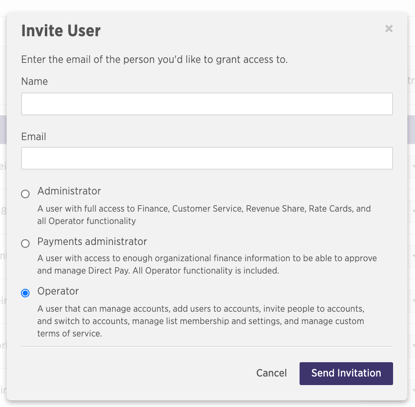Click the 'Enter the email' instruction text
The image size is (415, 407).
(x=154, y=59)
